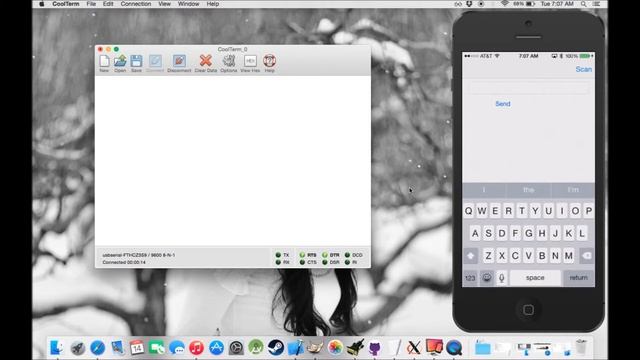Click inside the CoolTerm terminal text area
This screenshot has height=360, width=640.
click(233, 161)
